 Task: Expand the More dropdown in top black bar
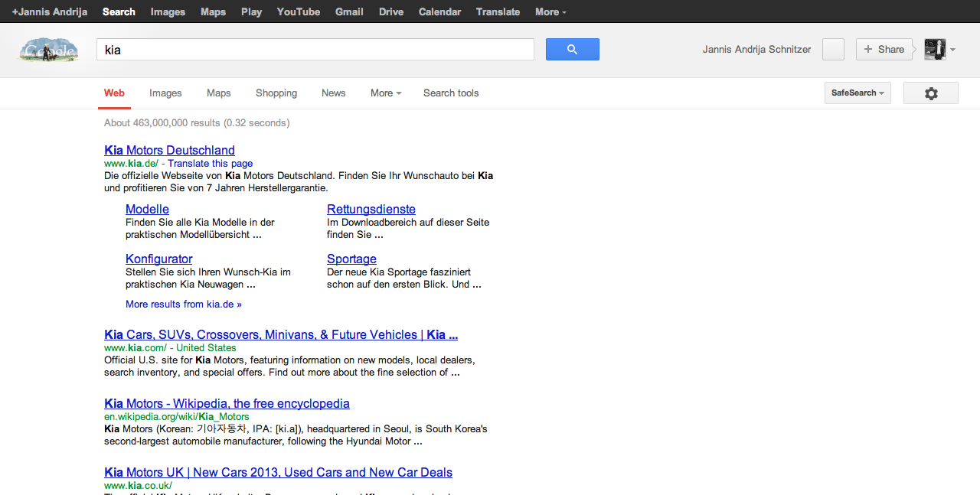coord(551,11)
